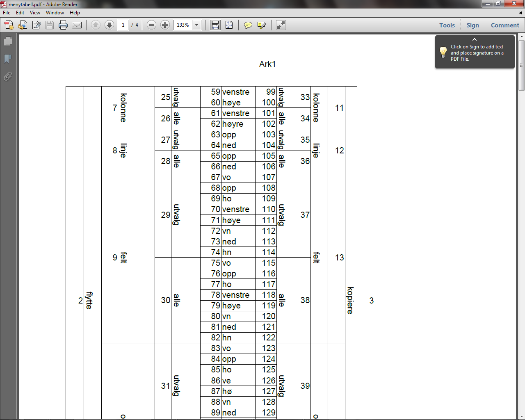525x420 pixels.
Task: Click the scrolling mode fit-width icon
Action: click(215, 25)
